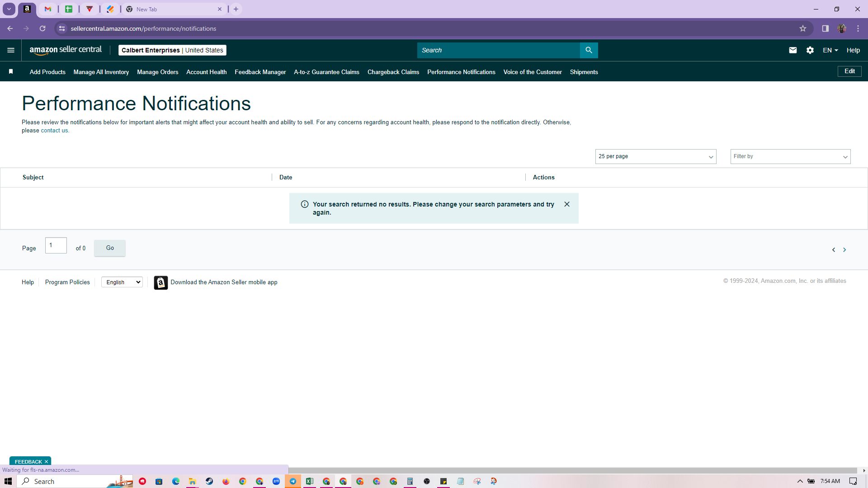The width and height of the screenshot is (868, 488).
Task: Open Account Health
Action: coord(207,72)
